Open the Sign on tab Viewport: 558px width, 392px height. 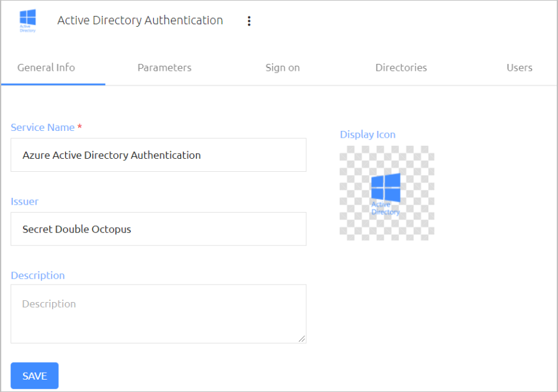coord(283,68)
